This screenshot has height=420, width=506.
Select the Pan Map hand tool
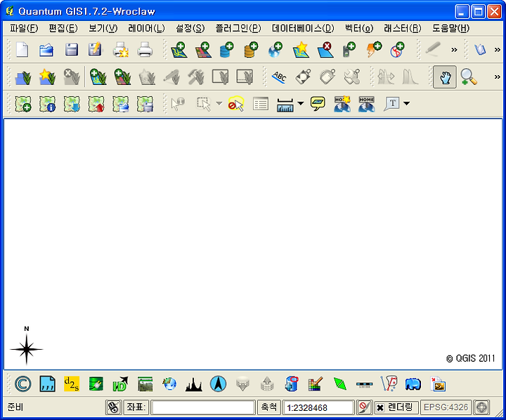click(x=445, y=77)
